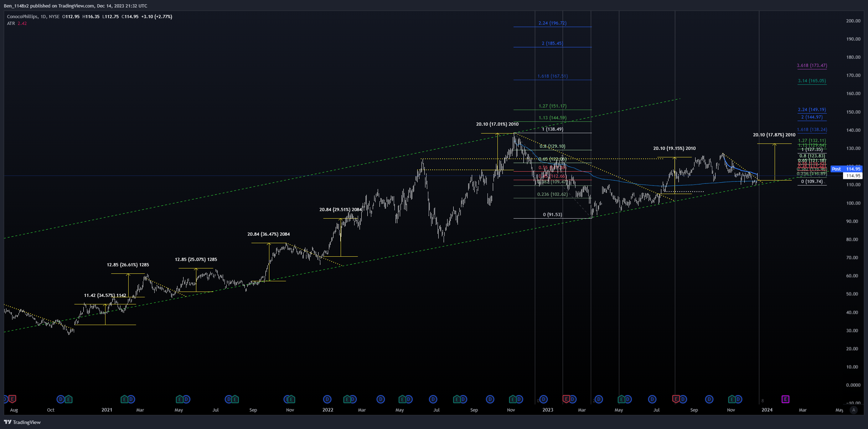Select the Fib level '1.618 (167.51)'
Image resolution: width=868 pixels, height=429 pixels.
(x=553, y=76)
